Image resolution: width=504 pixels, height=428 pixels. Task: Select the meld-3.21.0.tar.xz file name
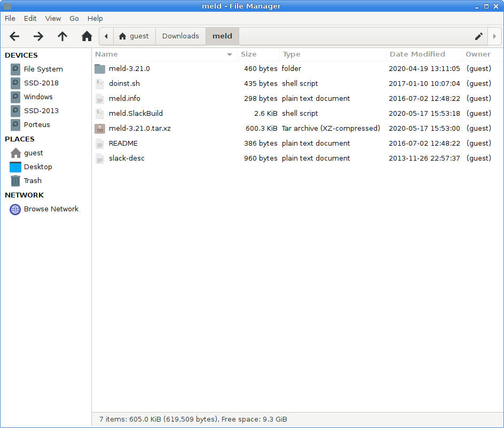(139, 129)
